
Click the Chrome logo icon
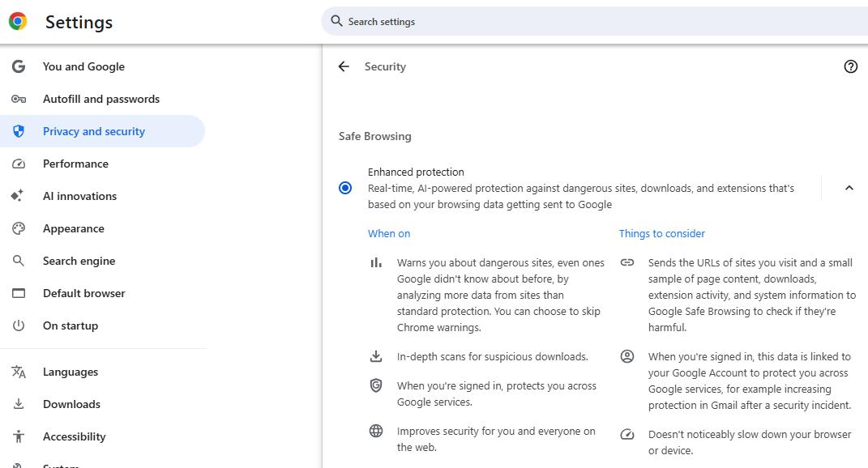coord(18,21)
